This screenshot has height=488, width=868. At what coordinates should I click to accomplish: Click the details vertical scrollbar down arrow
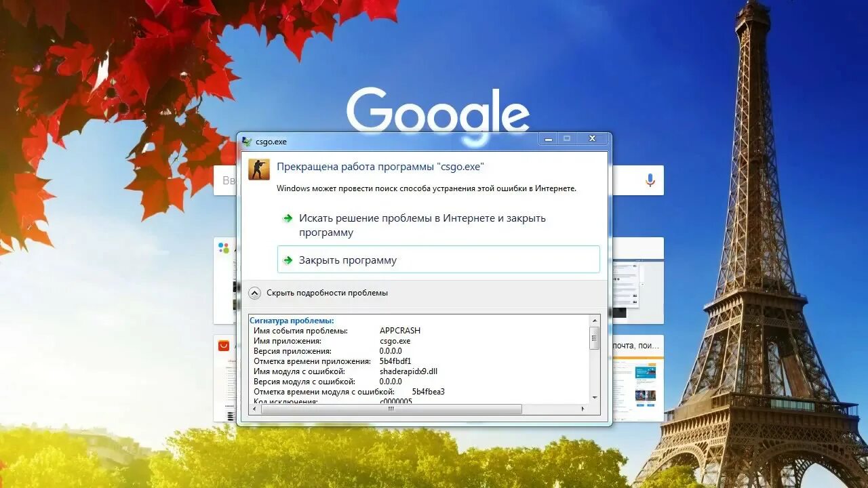tap(595, 398)
